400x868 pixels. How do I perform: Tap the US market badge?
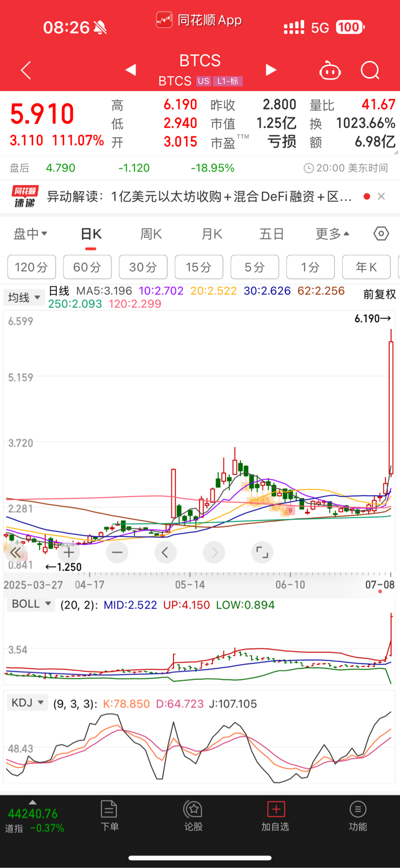(x=203, y=81)
